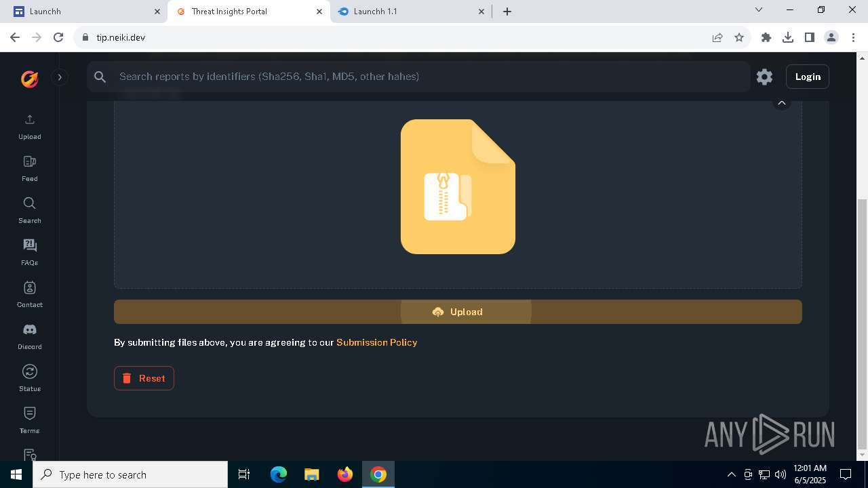
Task: Open the Chrome three-dot menu
Action: pos(853,37)
